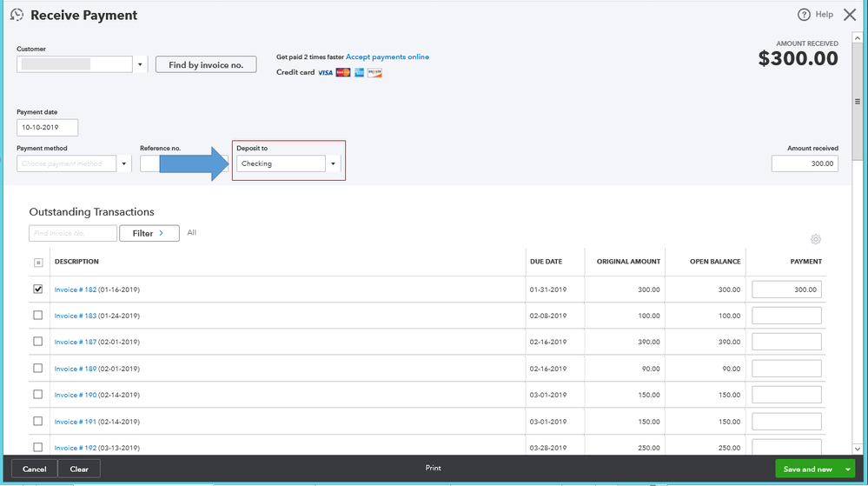Click payment field for Invoice # 190

786,395
